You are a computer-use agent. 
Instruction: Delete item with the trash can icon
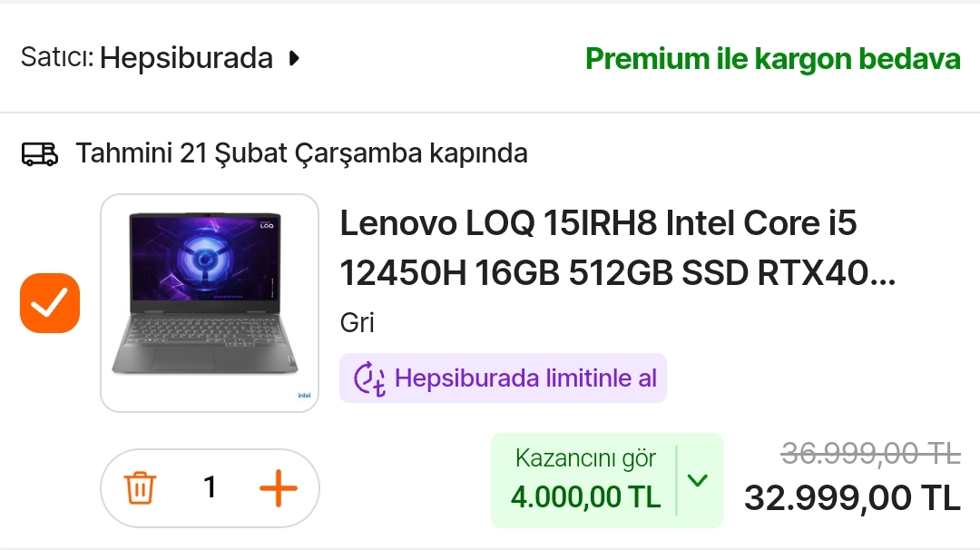tap(140, 487)
